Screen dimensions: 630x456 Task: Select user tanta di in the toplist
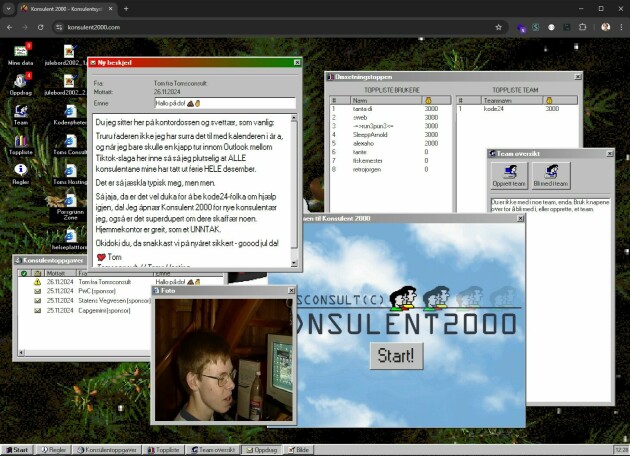[390, 109]
